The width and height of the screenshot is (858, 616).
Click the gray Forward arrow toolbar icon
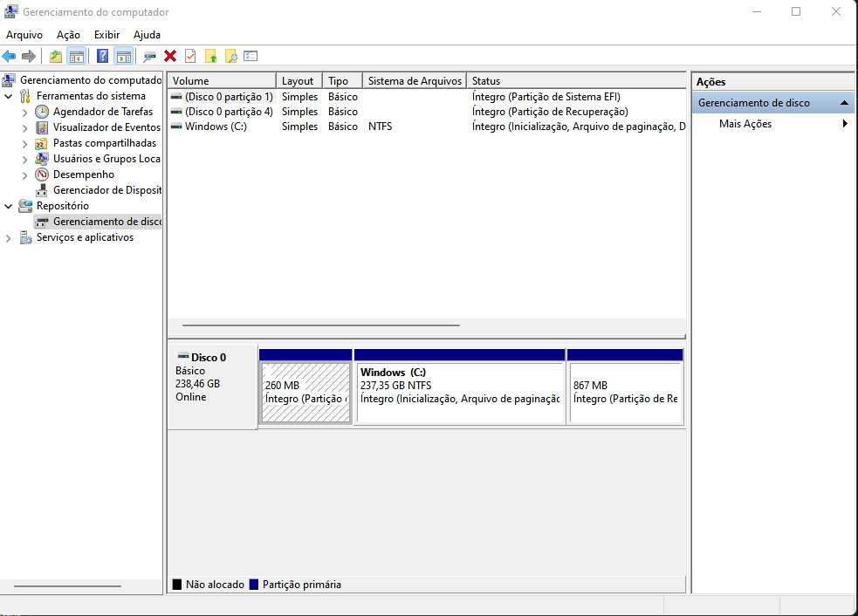coord(29,56)
